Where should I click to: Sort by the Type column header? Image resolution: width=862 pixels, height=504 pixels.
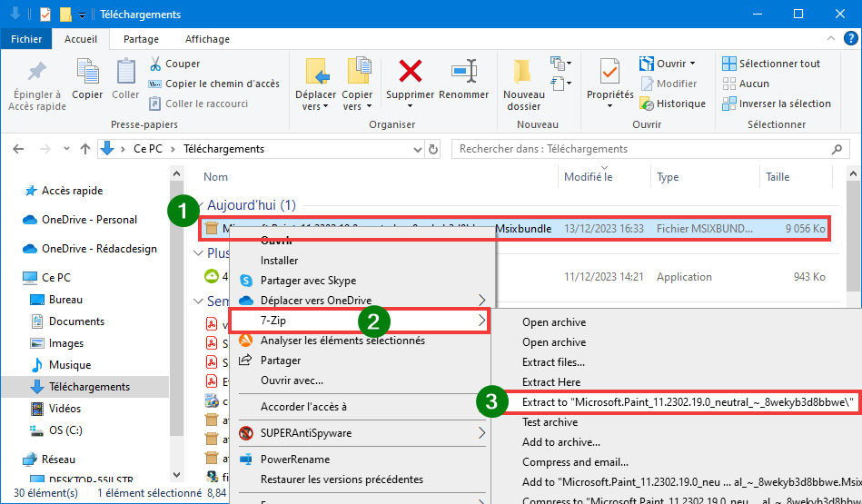[668, 177]
